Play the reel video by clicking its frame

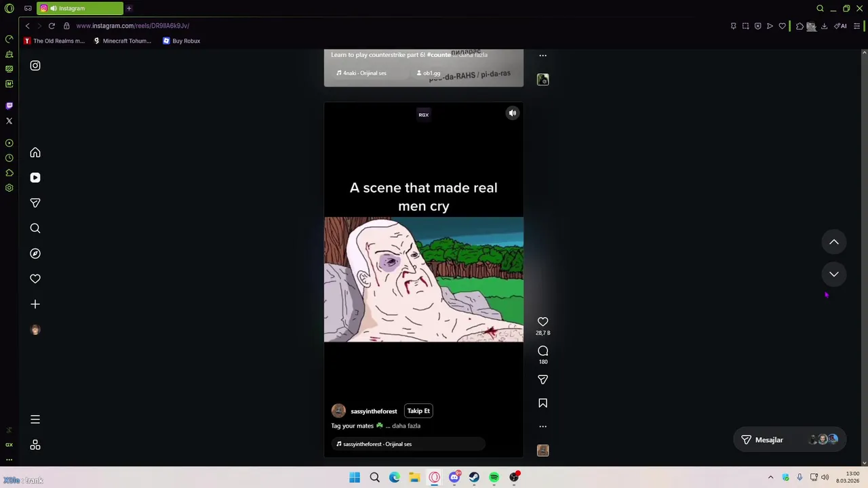[424, 279]
